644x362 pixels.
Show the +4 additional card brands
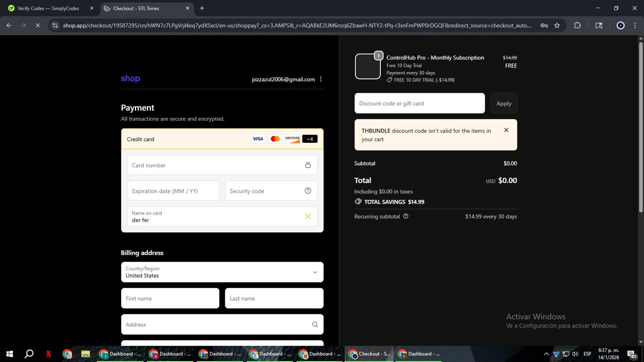click(310, 139)
